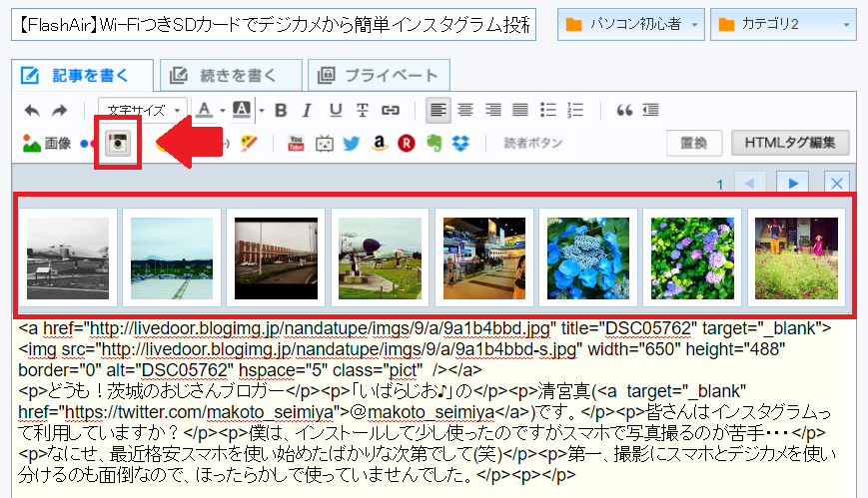Toggle italic formatting
This screenshot has height=498, width=868.
tap(308, 111)
